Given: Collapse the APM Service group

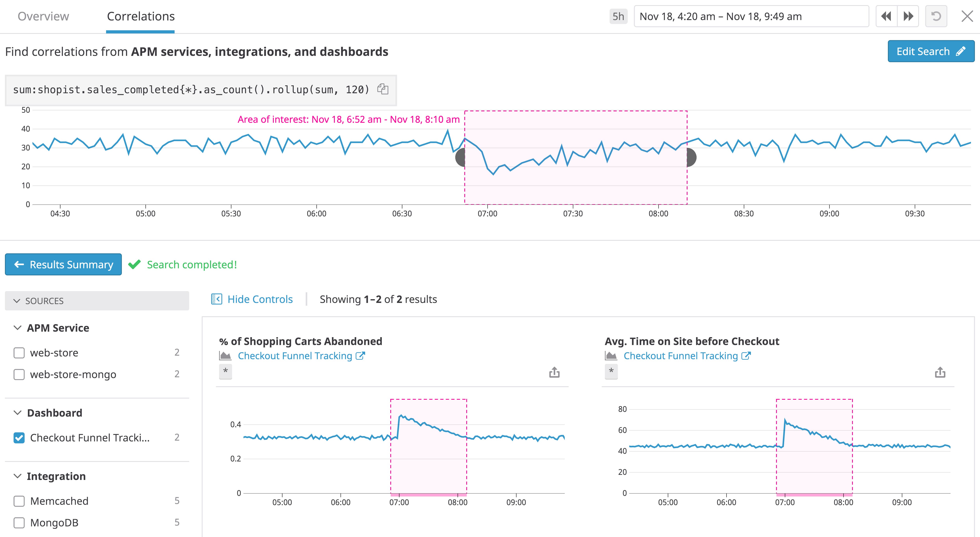Looking at the screenshot, I should tap(18, 328).
